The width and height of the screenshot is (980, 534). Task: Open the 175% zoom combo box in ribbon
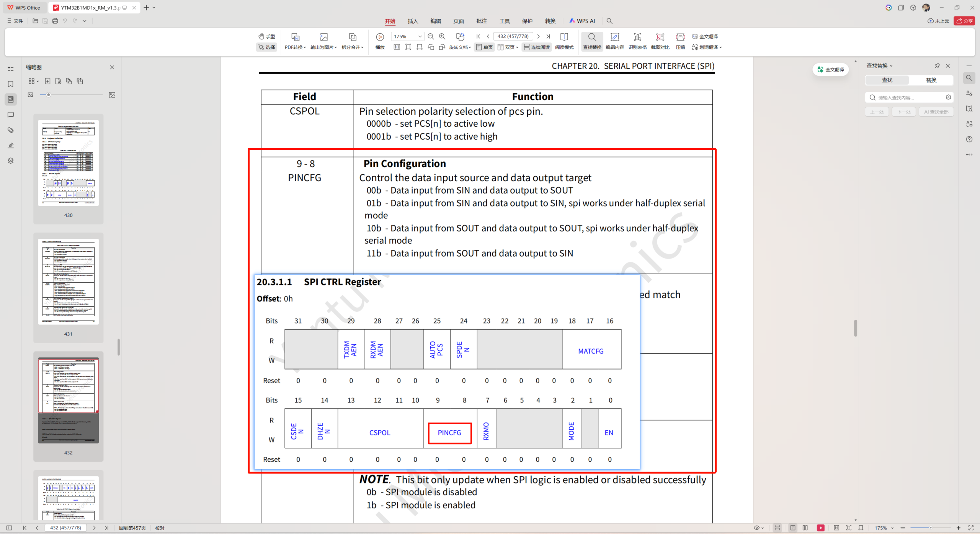click(x=407, y=36)
